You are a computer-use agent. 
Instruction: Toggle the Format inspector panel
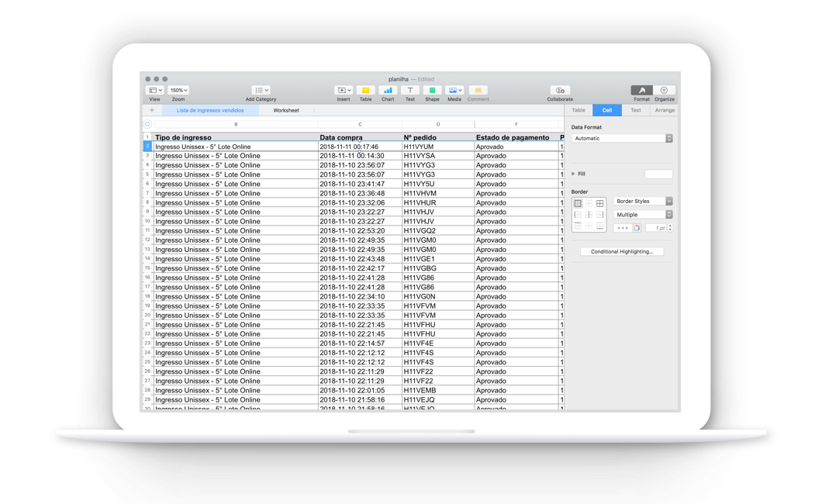click(x=641, y=91)
